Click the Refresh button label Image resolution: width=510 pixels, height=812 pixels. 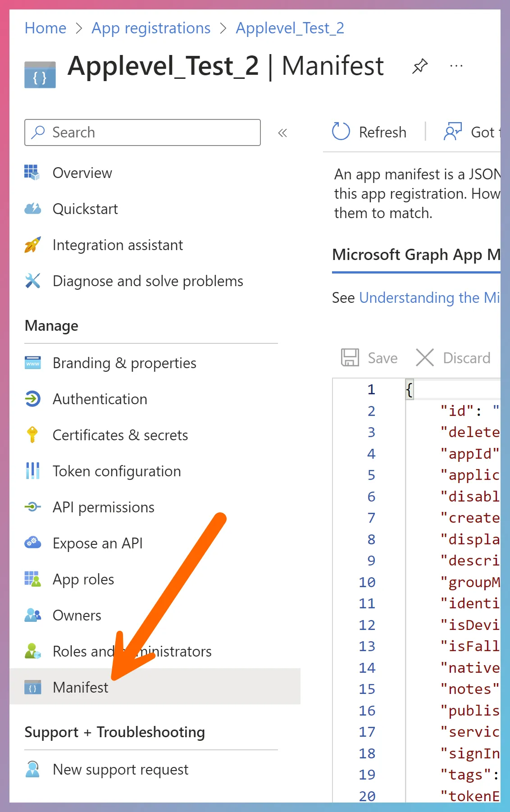pyautogui.click(x=382, y=132)
